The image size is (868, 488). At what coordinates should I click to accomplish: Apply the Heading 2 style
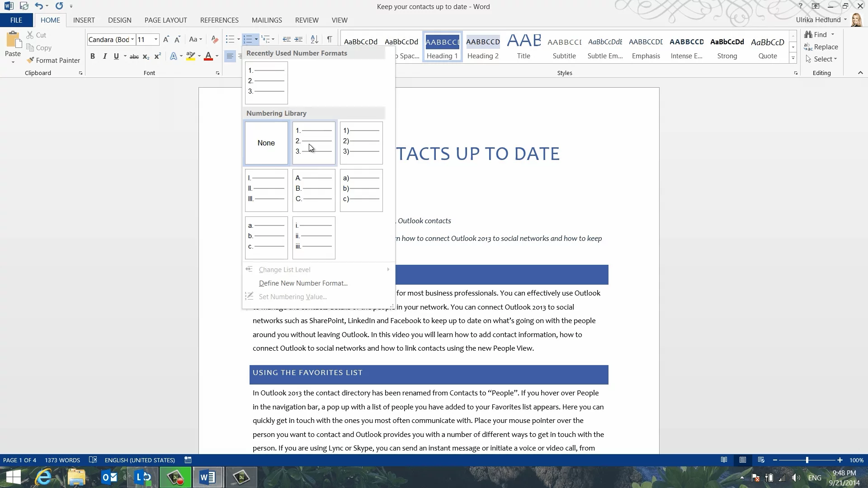pos(483,47)
